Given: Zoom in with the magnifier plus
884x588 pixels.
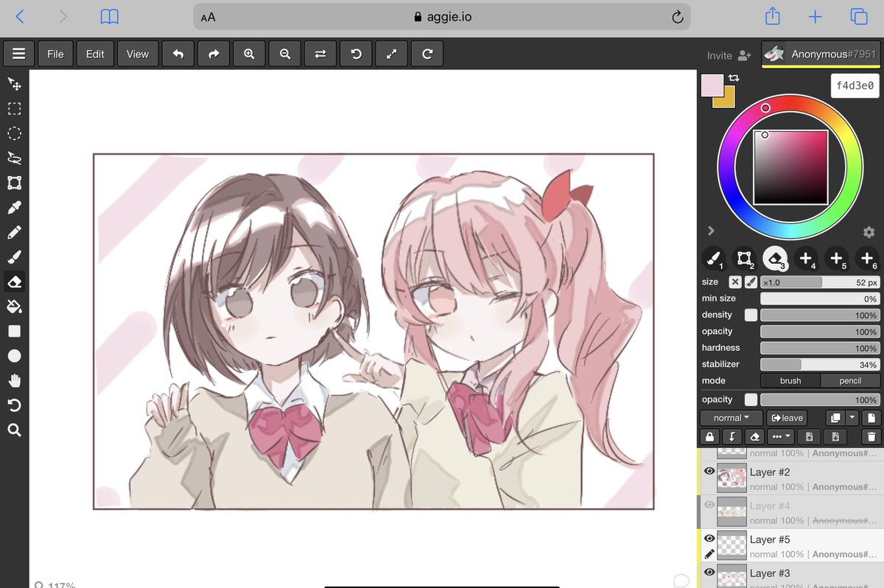Looking at the screenshot, I should pos(249,54).
